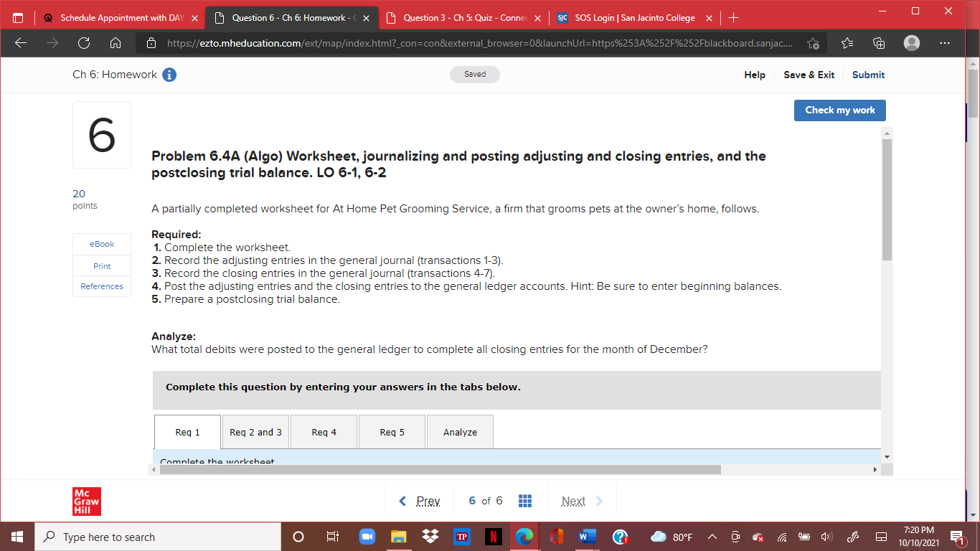Open the volume icon in system tray
Viewport: 980px width, 551px height.
[x=826, y=537]
